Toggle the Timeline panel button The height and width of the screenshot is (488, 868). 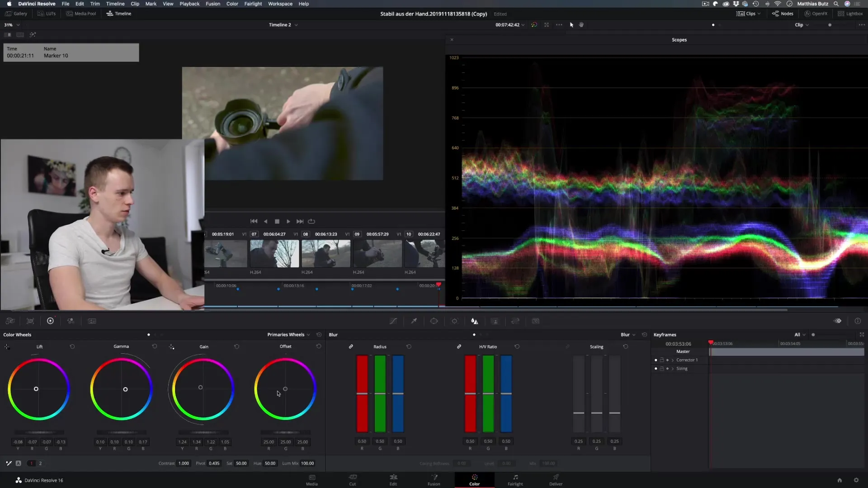click(x=119, y=14)
